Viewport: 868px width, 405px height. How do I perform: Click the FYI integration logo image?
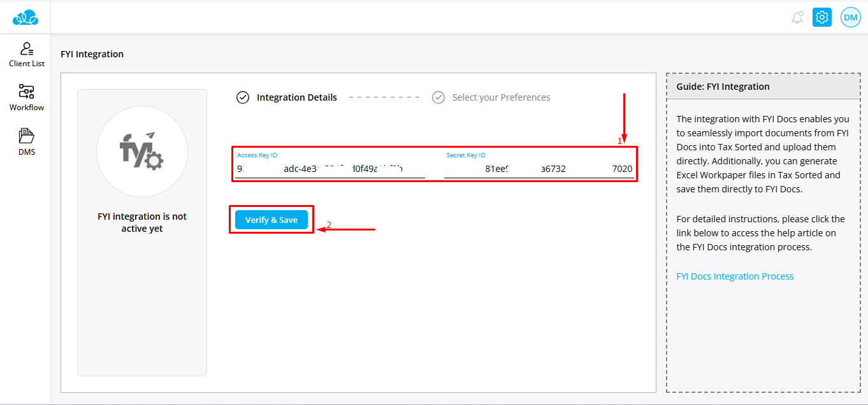pos(142,152)
